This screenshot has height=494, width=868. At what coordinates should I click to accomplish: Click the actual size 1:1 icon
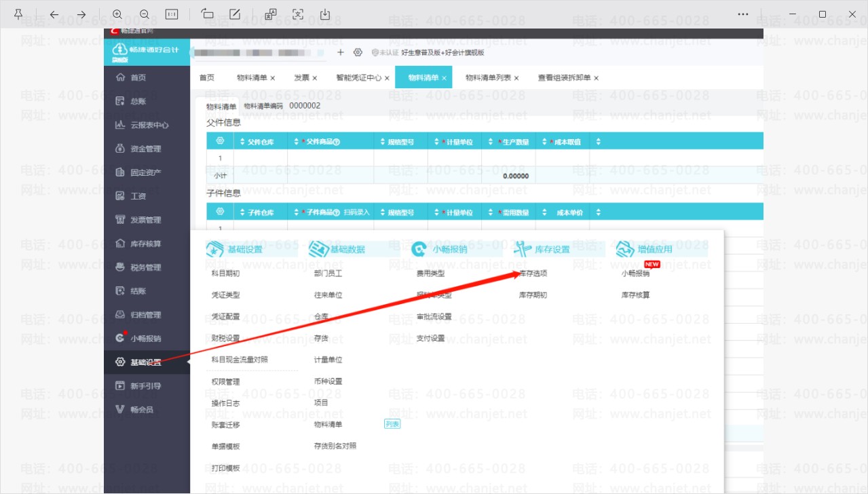pos(172,14)
